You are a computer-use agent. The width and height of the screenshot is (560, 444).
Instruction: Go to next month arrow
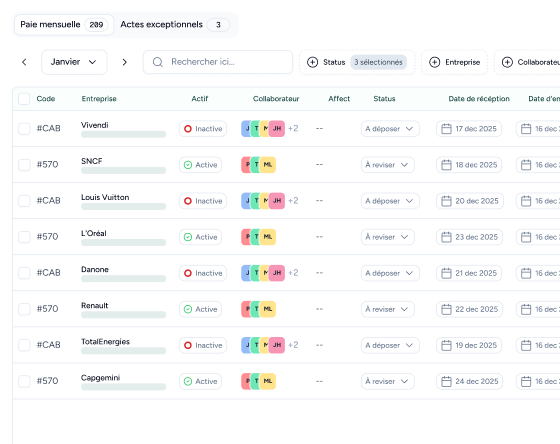coord(124,62)
